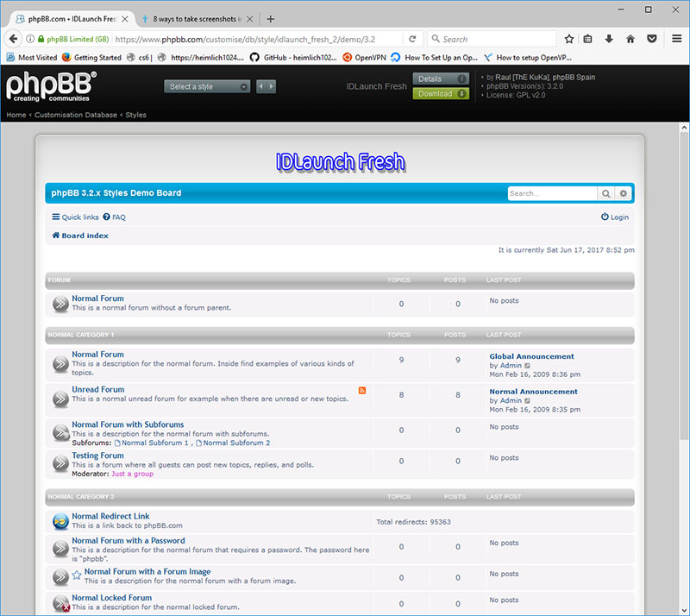Image resolution: width=690 pixels, height=616 pixels.
Task: Reload the page with the refresh icon
Action: pos(412,39)
